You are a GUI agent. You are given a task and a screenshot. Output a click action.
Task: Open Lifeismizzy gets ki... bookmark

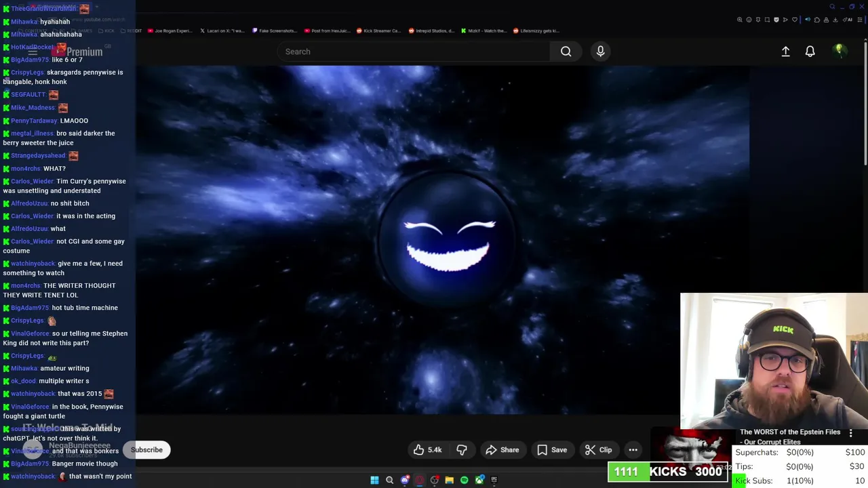click(536, 30)
